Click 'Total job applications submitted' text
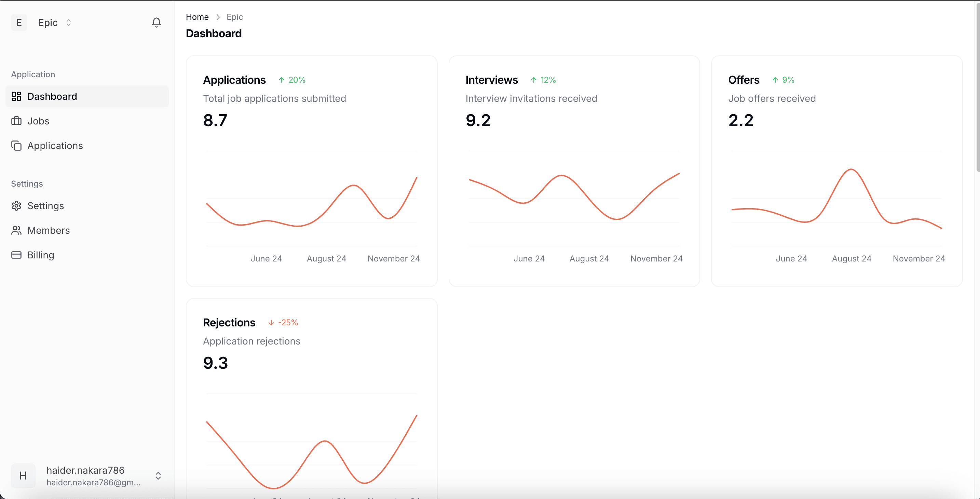Image resolution: width=980 pixels, height=499 pixels. point(275,98)
